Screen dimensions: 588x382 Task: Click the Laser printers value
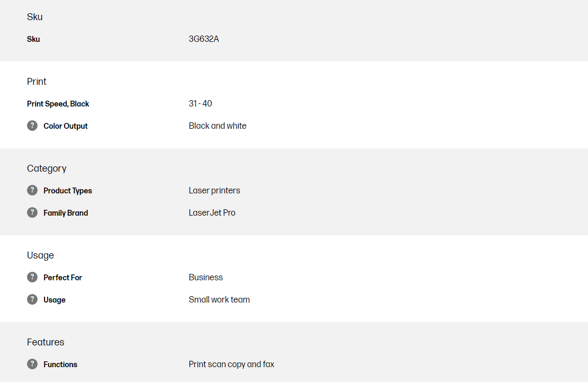pos(214,190)
